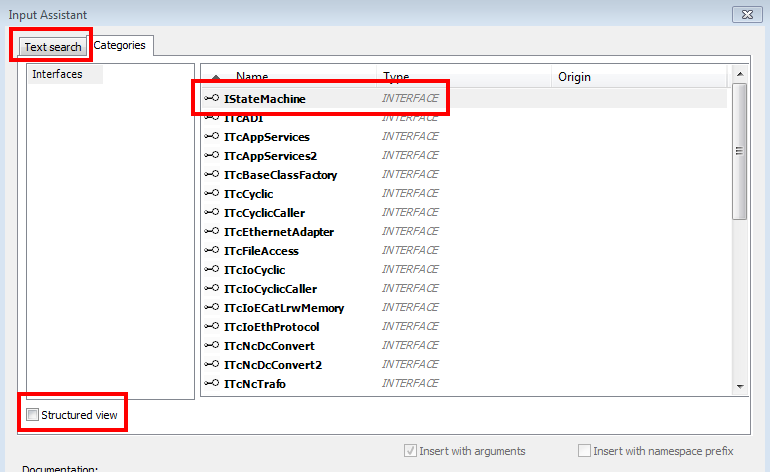
Task: Sort the list by Origin column header
Action: click(574, 77)
